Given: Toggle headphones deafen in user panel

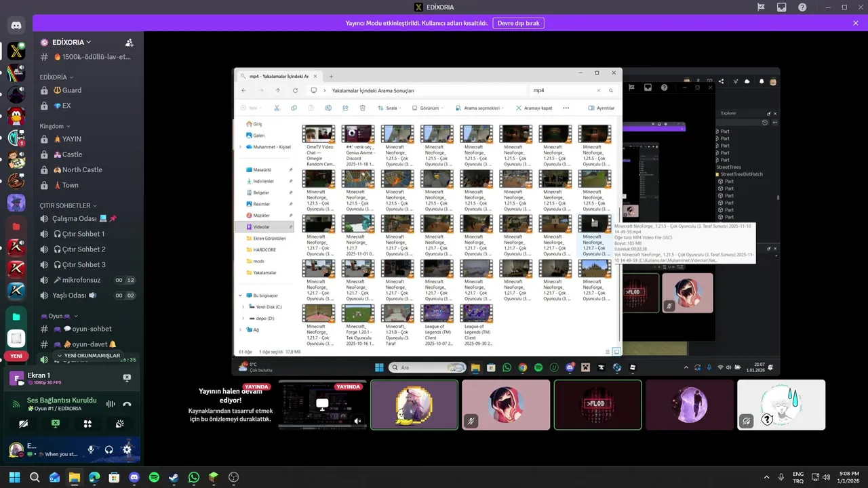Looking at the screenshot, I should (108, 449).
